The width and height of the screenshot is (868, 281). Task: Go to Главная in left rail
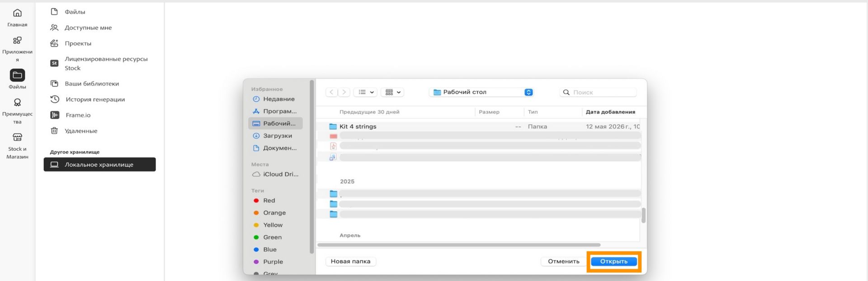[x=17, y=18]
